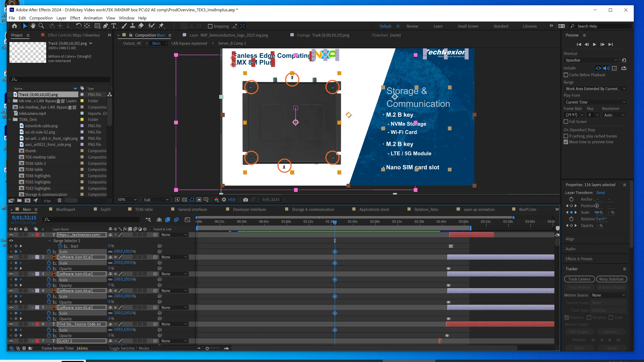Click the Project panel search field
This screenshot has width=644, height=362.
60,79
